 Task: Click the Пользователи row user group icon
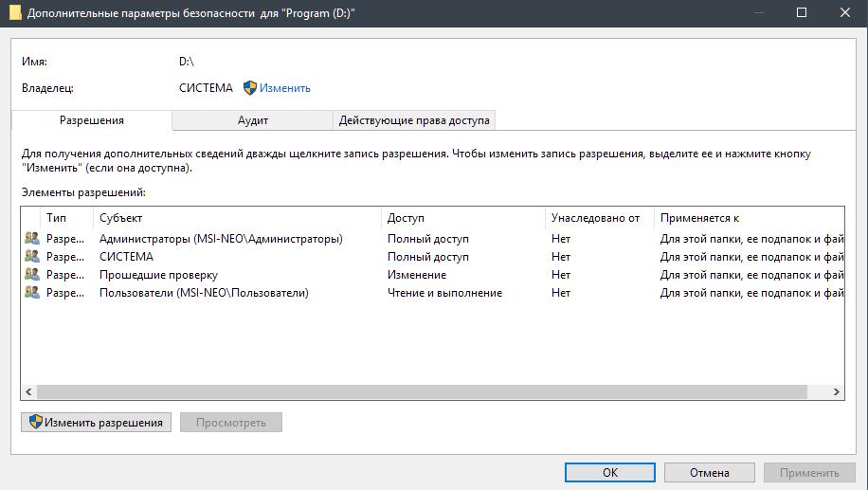pos(32,292)
